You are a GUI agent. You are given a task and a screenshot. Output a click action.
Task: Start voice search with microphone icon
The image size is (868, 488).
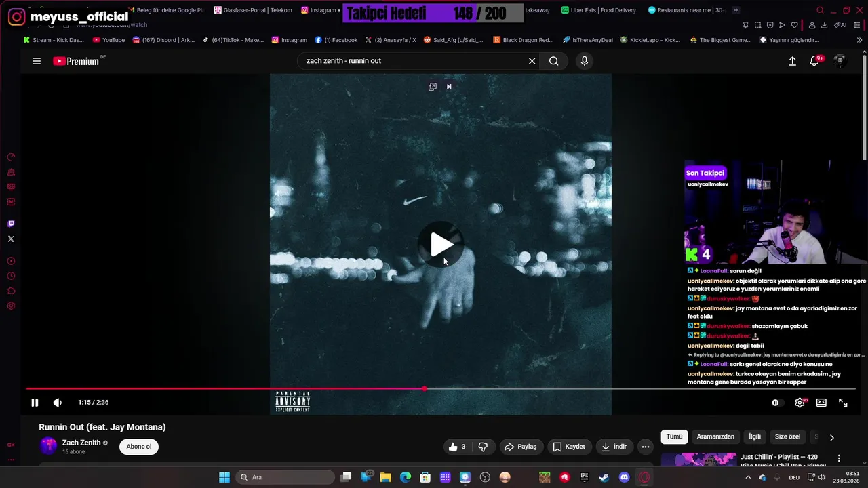585,61
